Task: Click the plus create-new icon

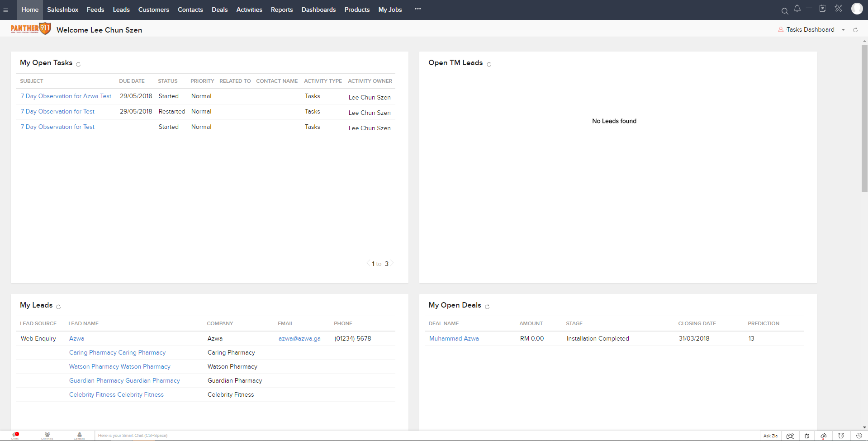Action: tap(809, 8)
